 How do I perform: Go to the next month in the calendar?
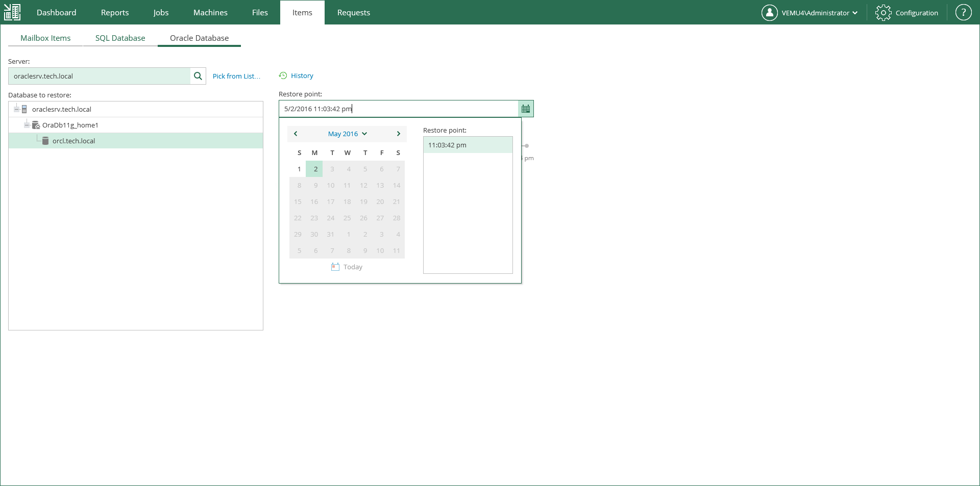(399, 134)
